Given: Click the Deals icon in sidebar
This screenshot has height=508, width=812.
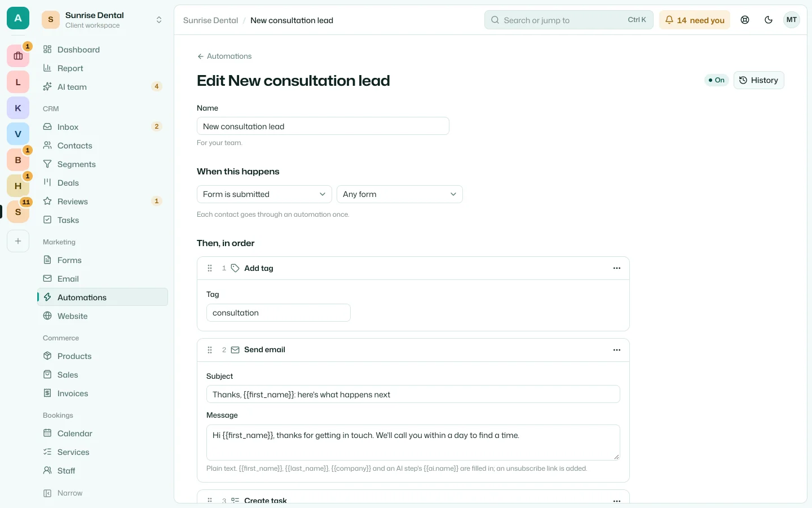Looking at the screenshot, I should point(47,183).
